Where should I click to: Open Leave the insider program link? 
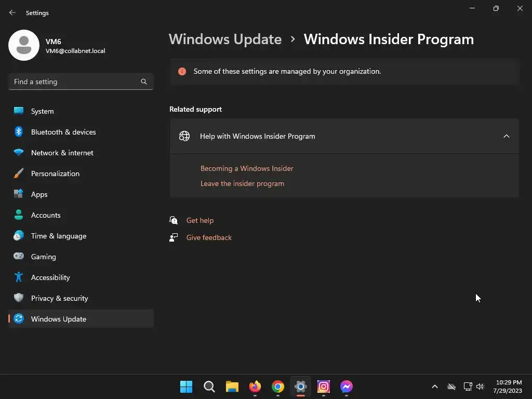click(242, 183)
